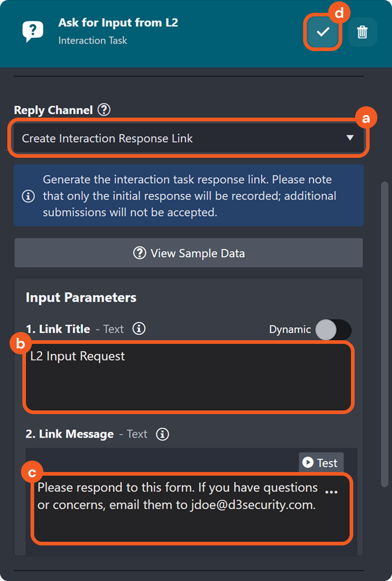This screenshot has width=392, height=581.
Task: Click the Dynamic label beside the switch
Action: (290, 329)
